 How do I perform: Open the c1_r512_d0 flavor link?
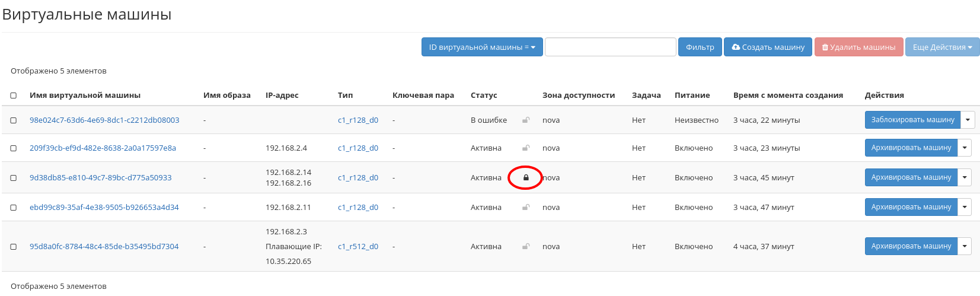pos(357,246)
